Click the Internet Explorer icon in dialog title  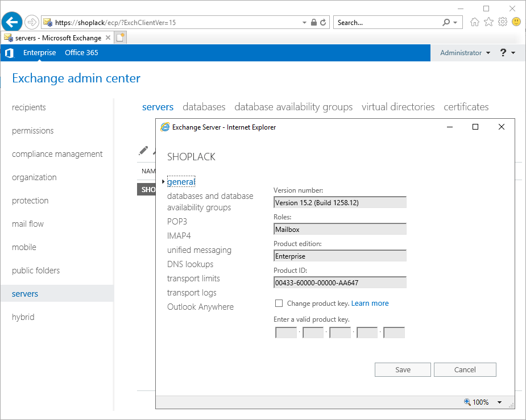(x=165, y=127)
